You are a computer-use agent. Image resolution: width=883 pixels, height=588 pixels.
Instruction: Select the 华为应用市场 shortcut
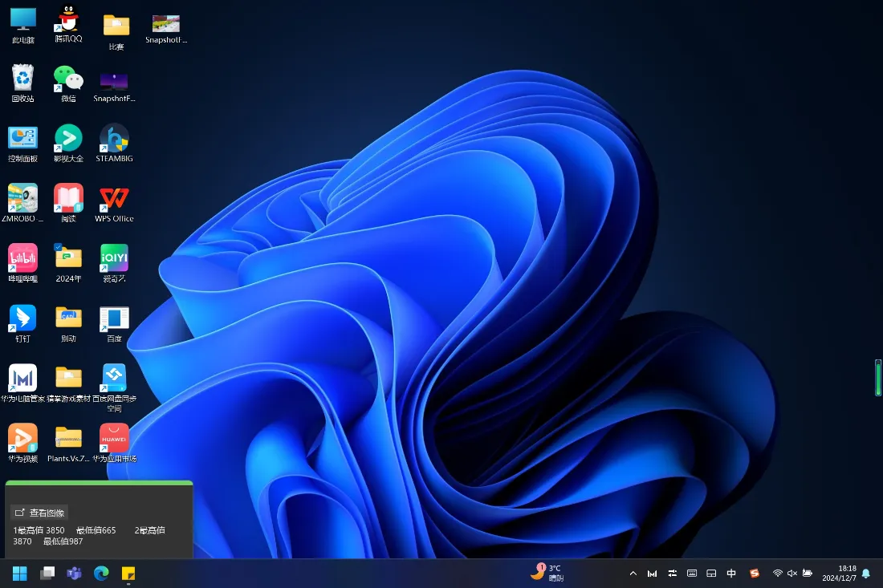[114, 444]
